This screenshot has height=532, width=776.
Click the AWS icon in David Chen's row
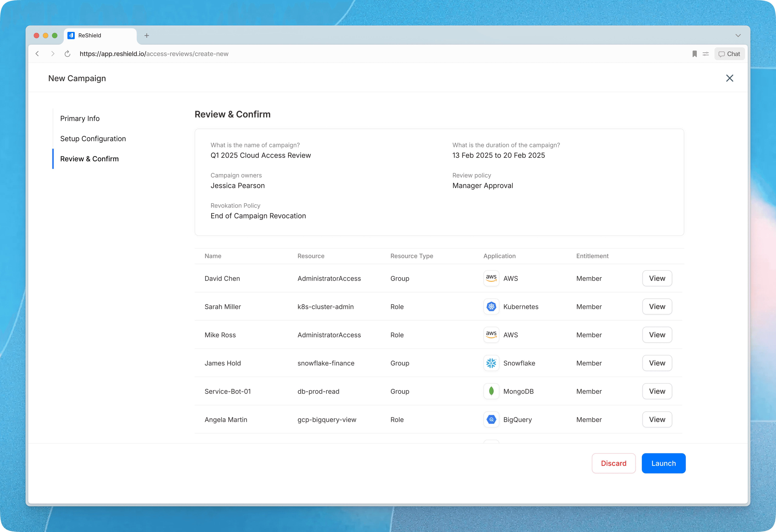point(491,278)
